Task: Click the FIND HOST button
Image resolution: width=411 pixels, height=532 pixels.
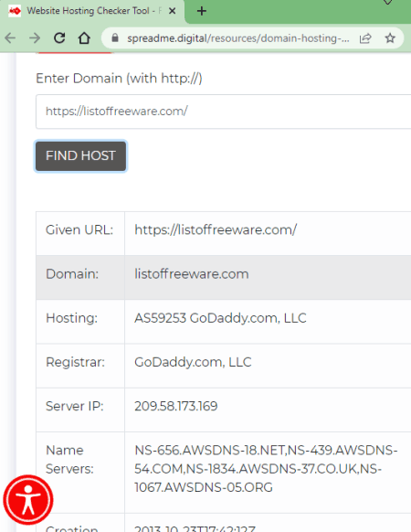Action: point(80,156)
